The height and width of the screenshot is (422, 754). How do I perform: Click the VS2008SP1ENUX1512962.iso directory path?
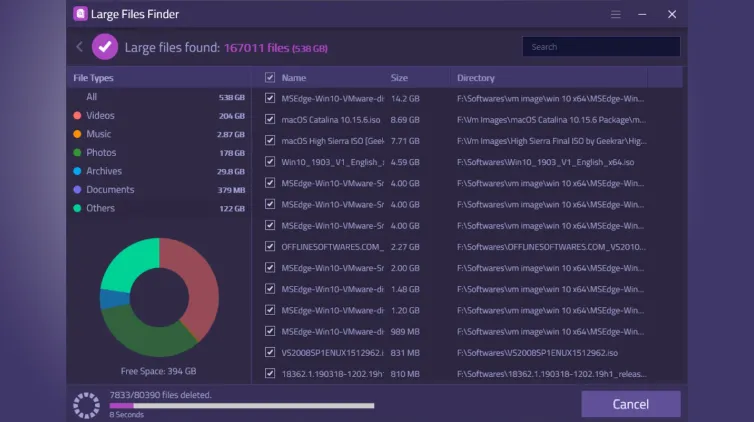point(537,352)
